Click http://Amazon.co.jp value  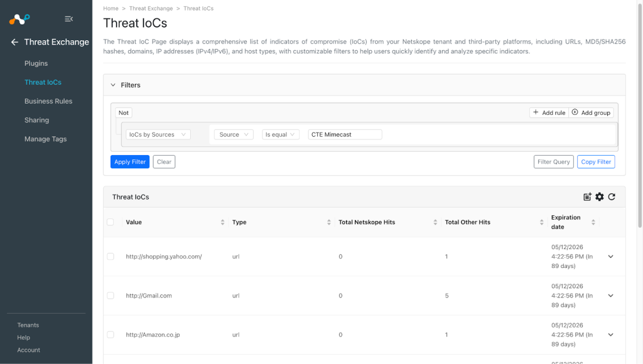153,335
